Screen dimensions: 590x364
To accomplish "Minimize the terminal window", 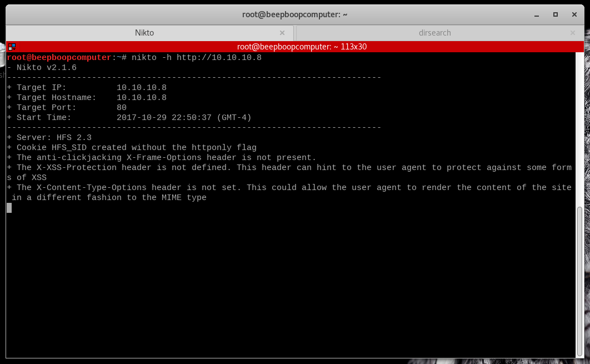I will (537, 14).
